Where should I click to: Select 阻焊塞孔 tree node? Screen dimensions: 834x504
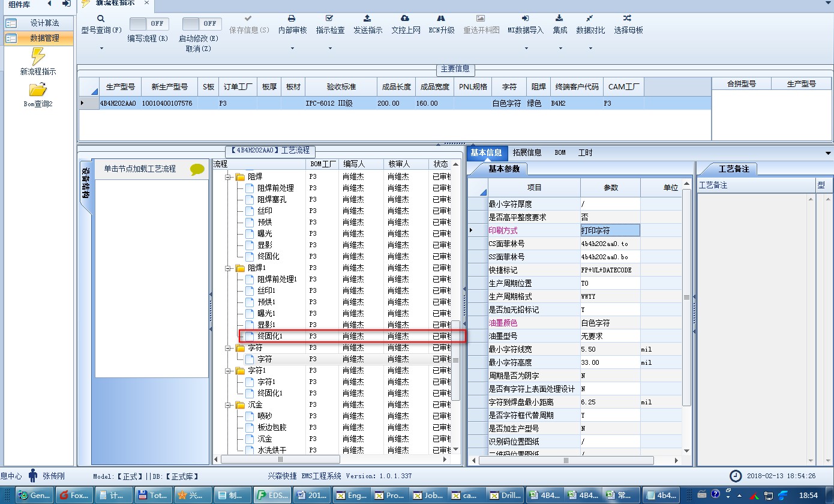272,199
